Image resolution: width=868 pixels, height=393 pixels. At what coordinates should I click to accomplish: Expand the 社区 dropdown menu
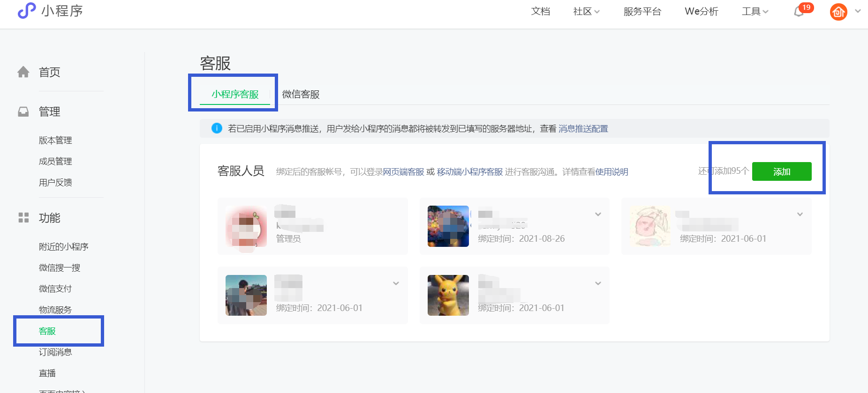[586, 12]
